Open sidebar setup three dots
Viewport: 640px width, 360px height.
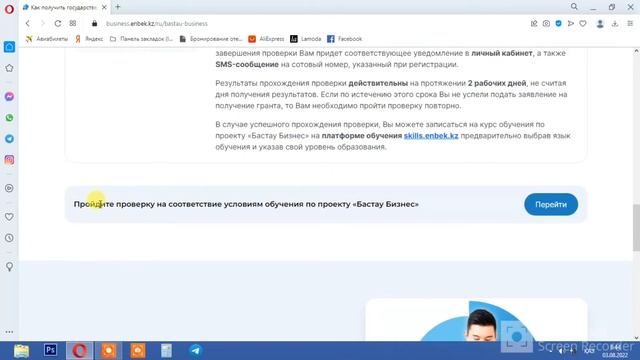pos(9,332)
